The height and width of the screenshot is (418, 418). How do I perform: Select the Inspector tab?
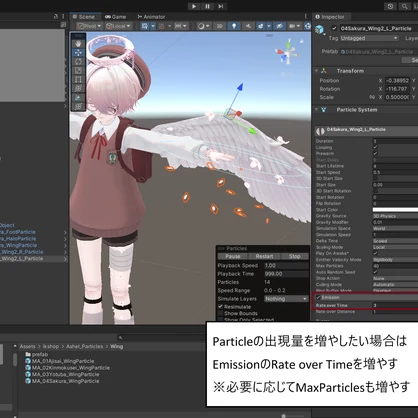tap(330, 17)
